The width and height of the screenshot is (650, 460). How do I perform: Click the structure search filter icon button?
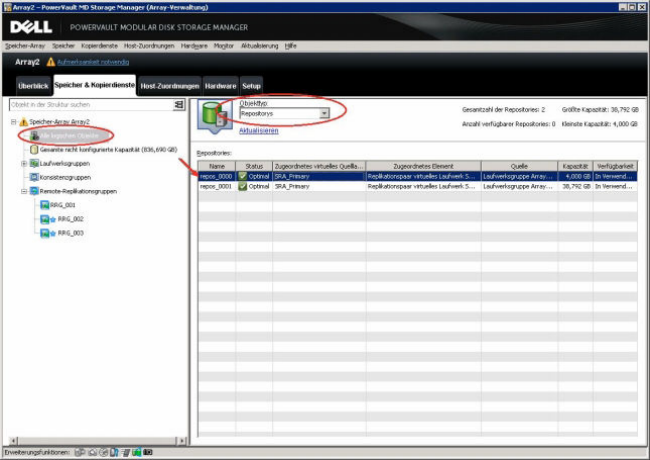179,104
